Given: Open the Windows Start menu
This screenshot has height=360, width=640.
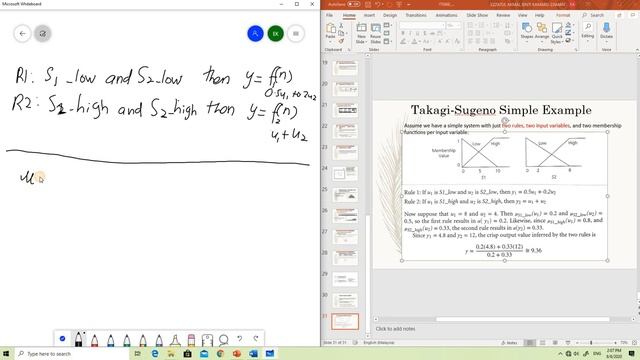Looking at the screenshot, I should [x=6, y=353].
